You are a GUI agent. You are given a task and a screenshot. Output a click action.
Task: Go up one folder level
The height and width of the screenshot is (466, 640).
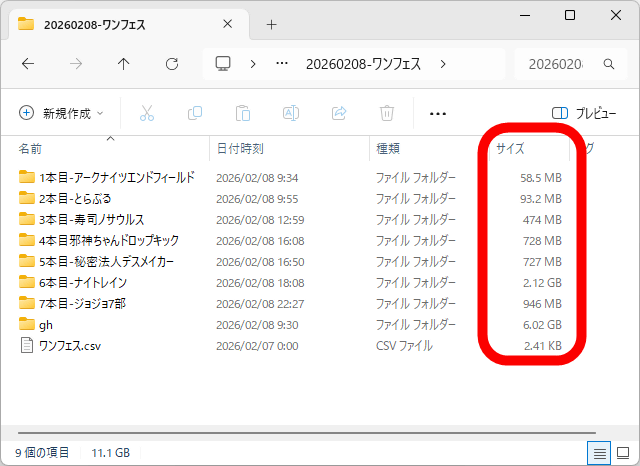[124, 63]
